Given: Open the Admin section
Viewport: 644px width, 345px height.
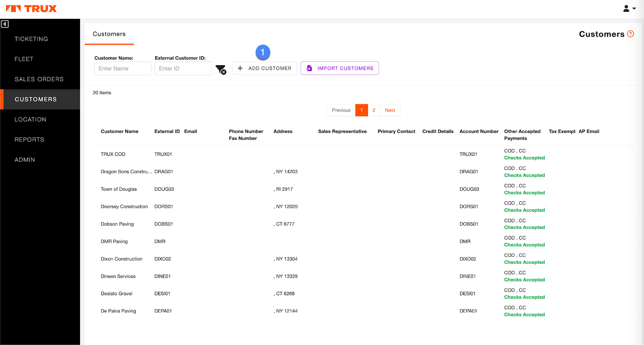Looking at the screenshot, I should tap(25, 160).
